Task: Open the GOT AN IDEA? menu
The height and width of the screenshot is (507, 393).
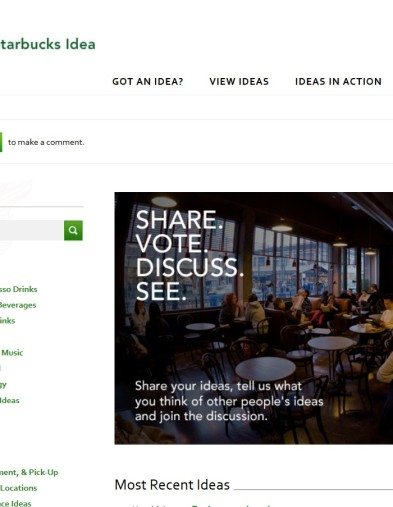Action: [148, 82]
